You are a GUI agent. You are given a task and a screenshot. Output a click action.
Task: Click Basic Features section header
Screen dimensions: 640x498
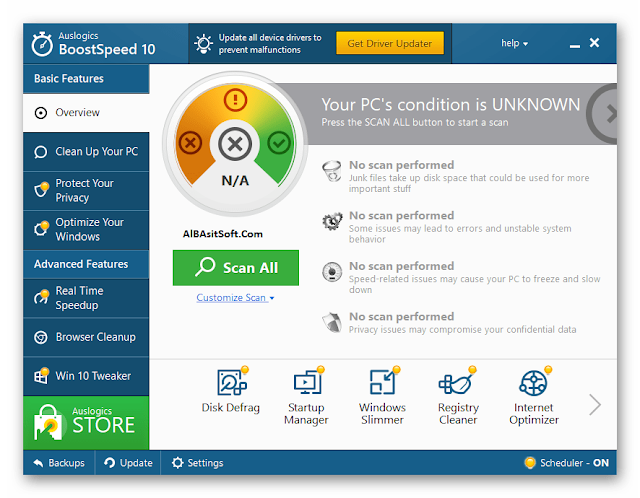coord(86,78)
